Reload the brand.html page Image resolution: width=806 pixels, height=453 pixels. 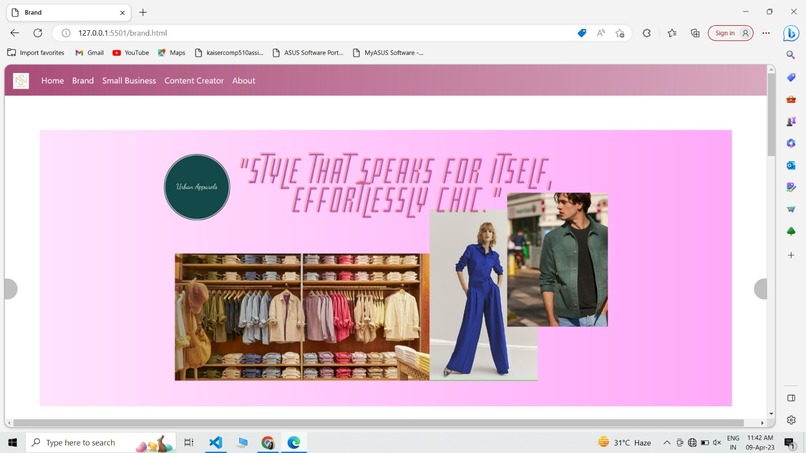(x=38, y=33)
